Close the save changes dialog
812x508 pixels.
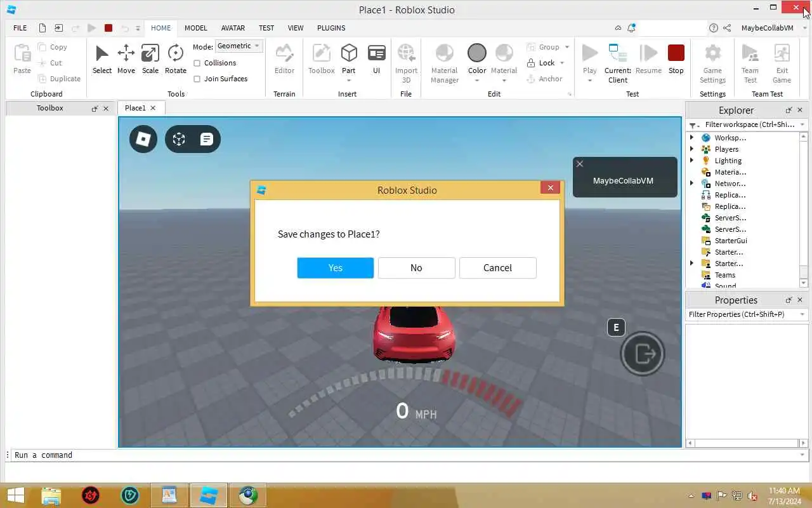pyautogui.click(x=550, y=187)
